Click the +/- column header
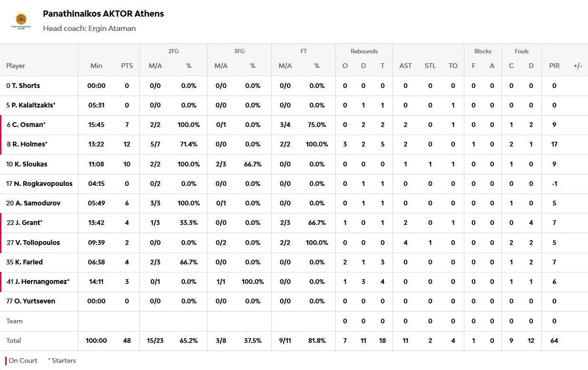The width and height of the screenshot is (588, 370). (x=578, y=66)
